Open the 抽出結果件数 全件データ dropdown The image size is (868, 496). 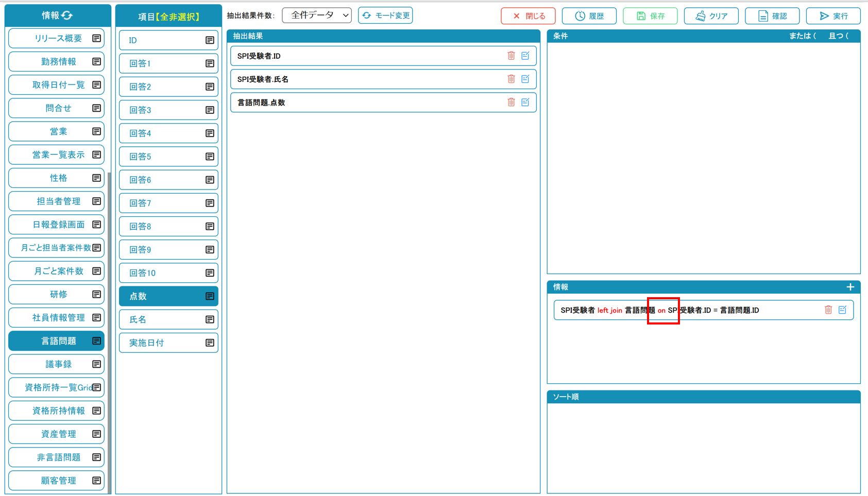317,15
